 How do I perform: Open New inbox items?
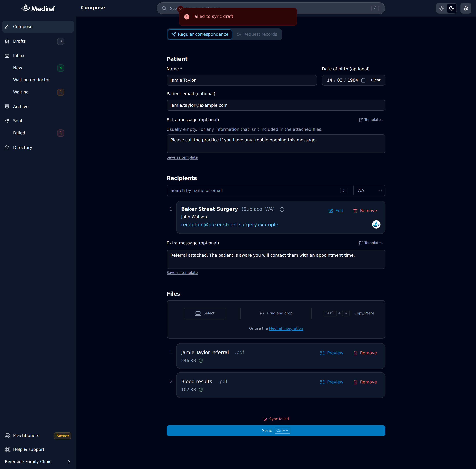[x=38, y=68]
